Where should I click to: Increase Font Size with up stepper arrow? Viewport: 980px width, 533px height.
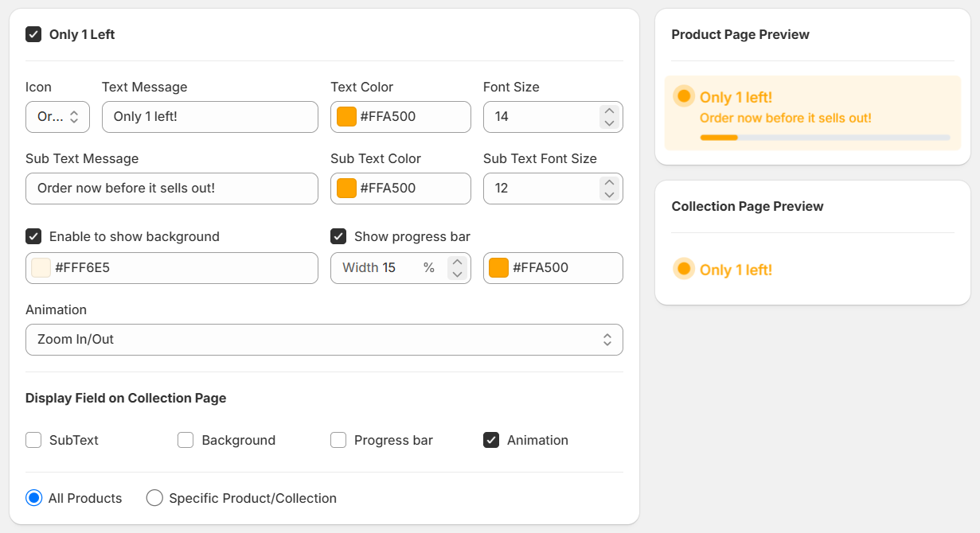click(609, 111)
